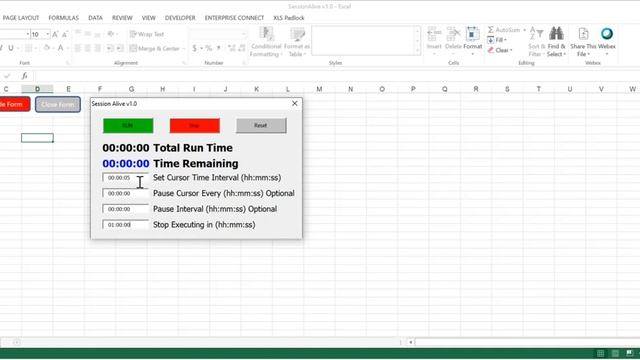Open Find & Select
Screen dimensions: 640x360
coord(556,42)
